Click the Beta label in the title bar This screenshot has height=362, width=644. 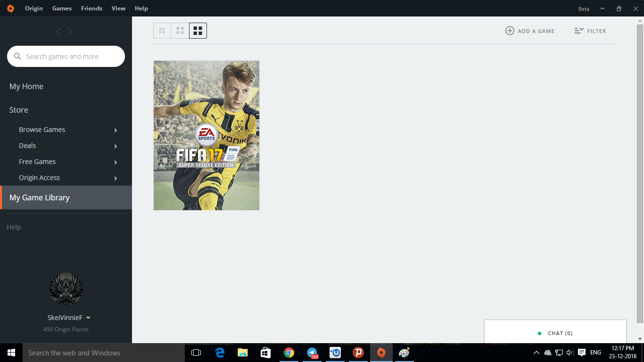584,9
